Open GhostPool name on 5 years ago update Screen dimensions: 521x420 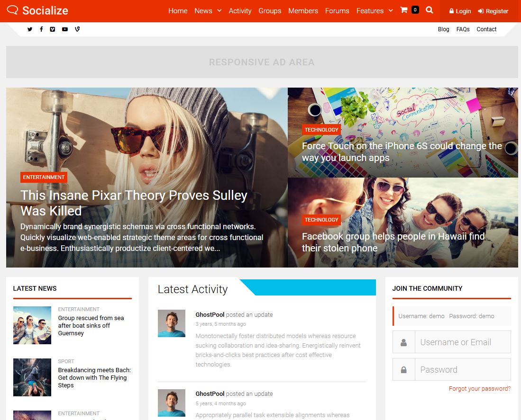click(x=210, y=394)
